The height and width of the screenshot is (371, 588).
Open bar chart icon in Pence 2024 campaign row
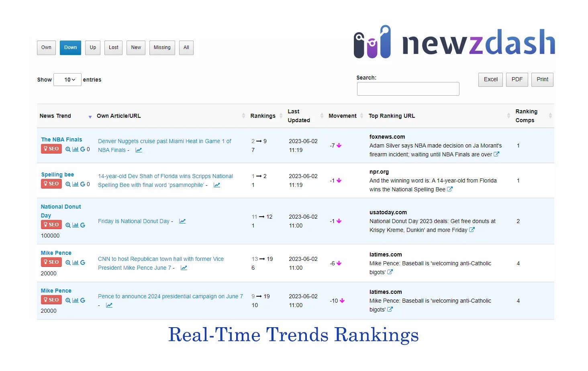[76, 300]
